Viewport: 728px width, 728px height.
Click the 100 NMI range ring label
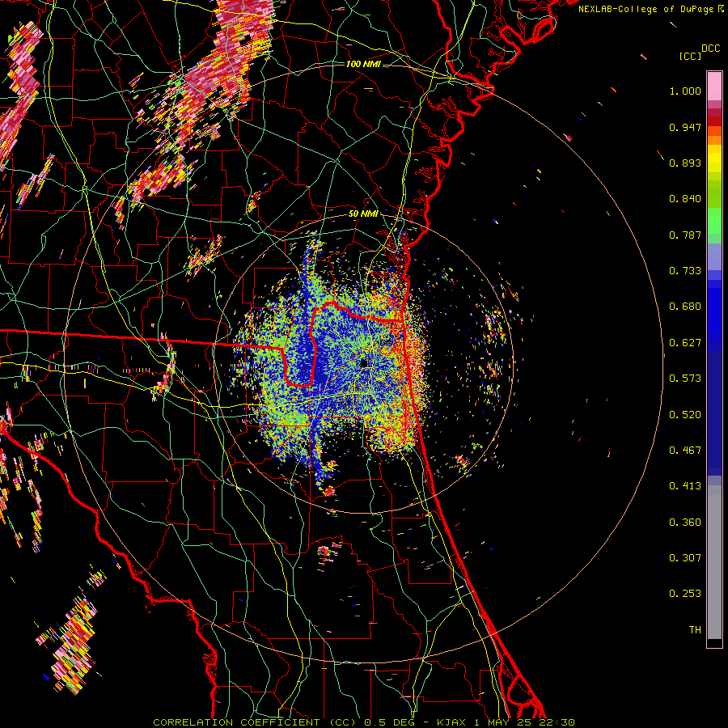point(363,64)
